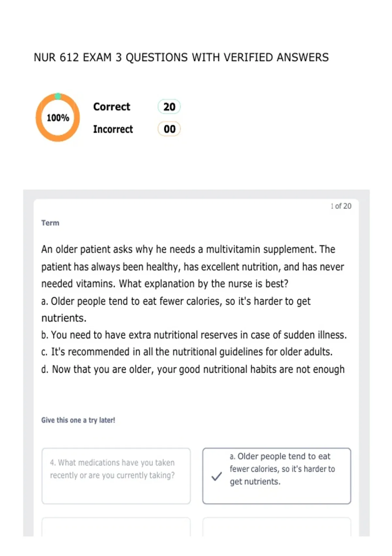
Task: Click the Incorrect count badge showing 00
Action: point(169,129)
